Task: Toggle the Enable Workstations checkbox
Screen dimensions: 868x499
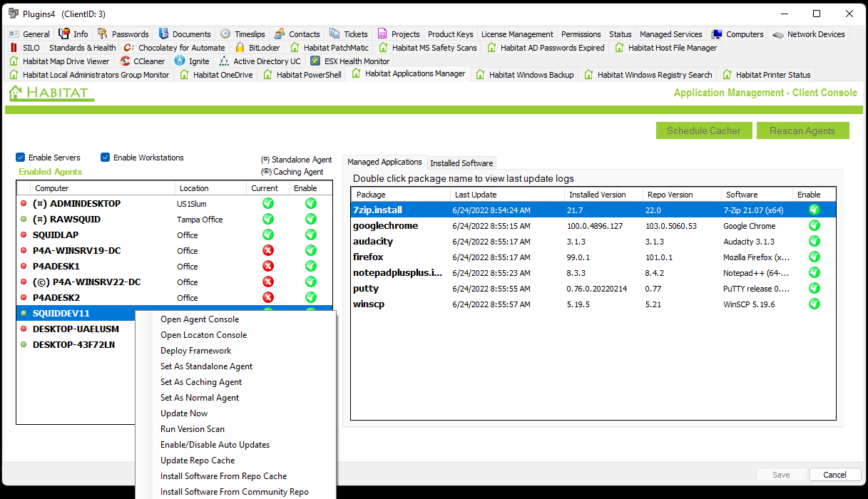Action: click(106, 158)
